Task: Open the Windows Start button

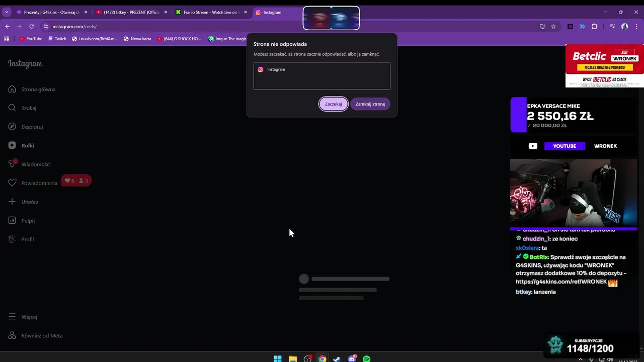Action: pyautogui.click(x=277, y=358)
